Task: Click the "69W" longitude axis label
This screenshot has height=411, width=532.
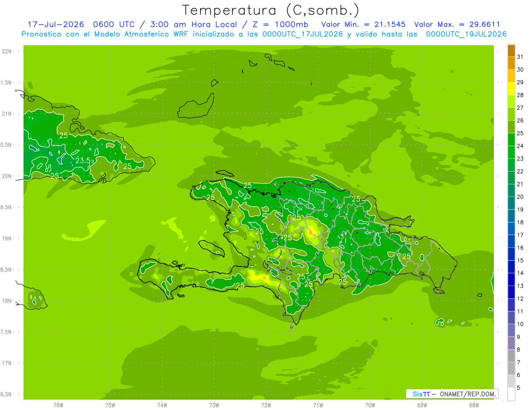Action: click(x=422, y=405)
